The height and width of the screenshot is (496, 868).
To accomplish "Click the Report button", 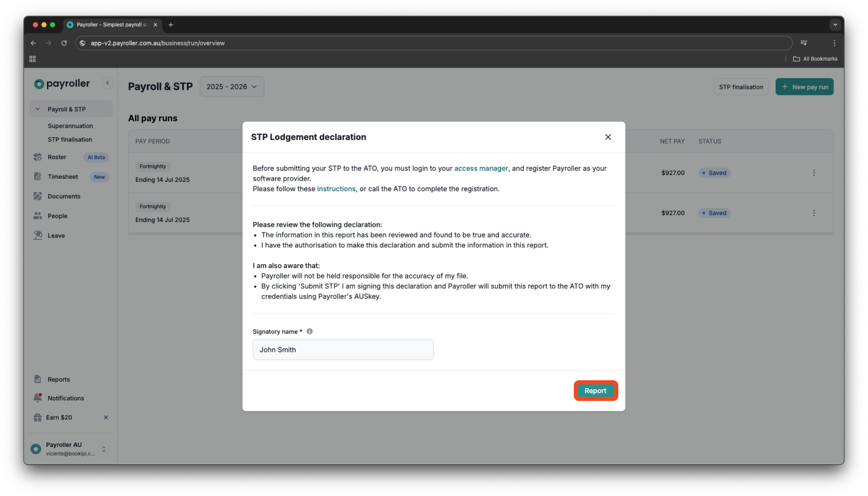I will [595, 391].
